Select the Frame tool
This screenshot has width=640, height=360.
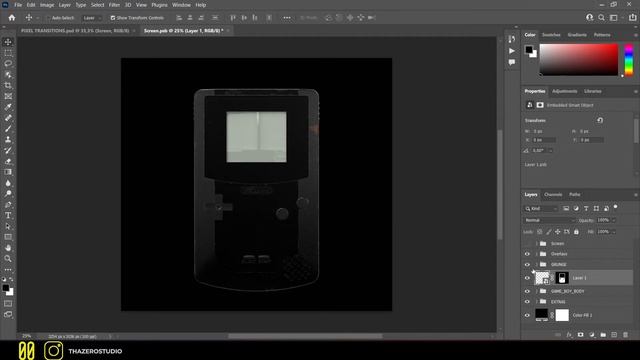pos(8,96)
